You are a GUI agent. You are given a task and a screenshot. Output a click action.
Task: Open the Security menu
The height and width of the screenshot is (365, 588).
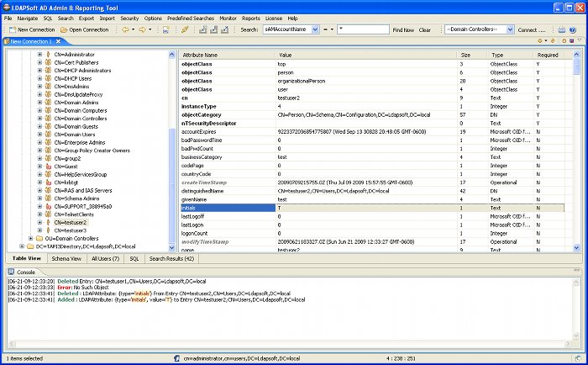pyautogui.click(x=129, y=18)
